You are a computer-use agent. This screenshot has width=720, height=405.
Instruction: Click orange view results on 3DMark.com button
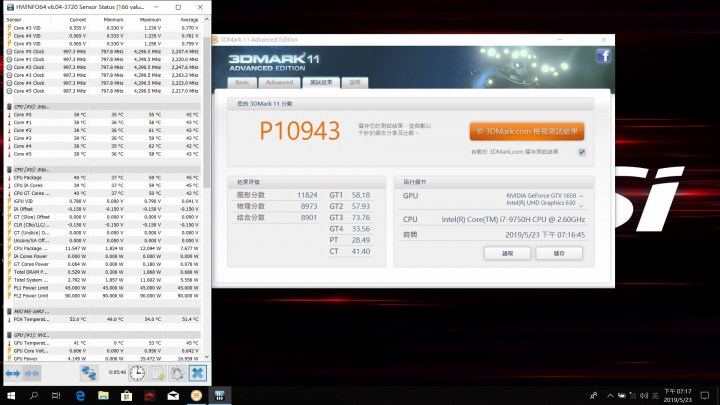[x=527, y=131]
